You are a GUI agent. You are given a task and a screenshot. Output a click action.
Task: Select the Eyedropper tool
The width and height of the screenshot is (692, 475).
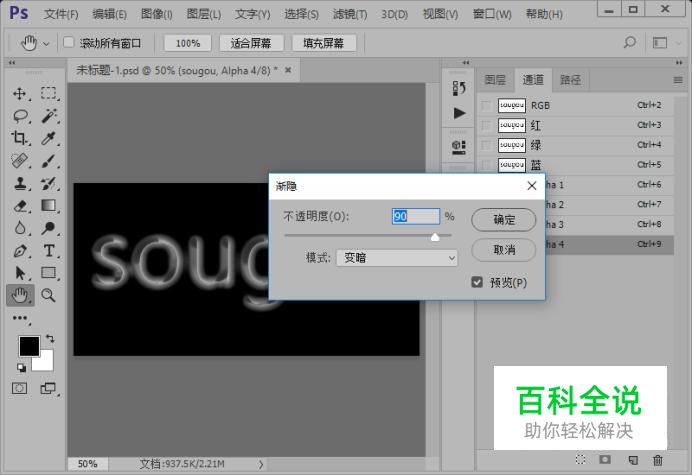coord(49,139)
